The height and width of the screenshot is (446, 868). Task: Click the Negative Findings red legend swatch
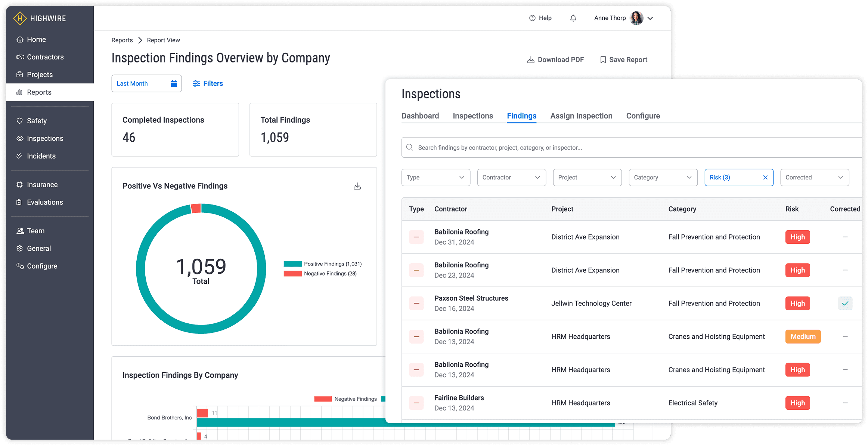(x=292, y=274)
